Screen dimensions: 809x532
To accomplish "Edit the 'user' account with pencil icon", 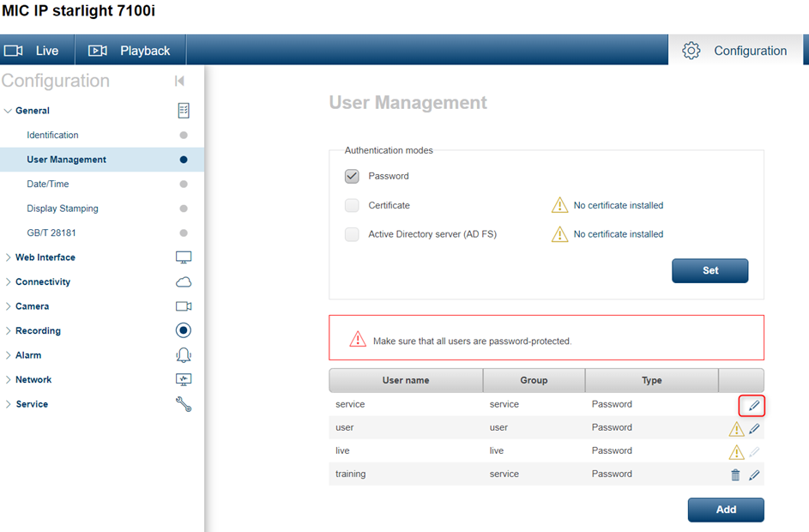I will [754, 428].
